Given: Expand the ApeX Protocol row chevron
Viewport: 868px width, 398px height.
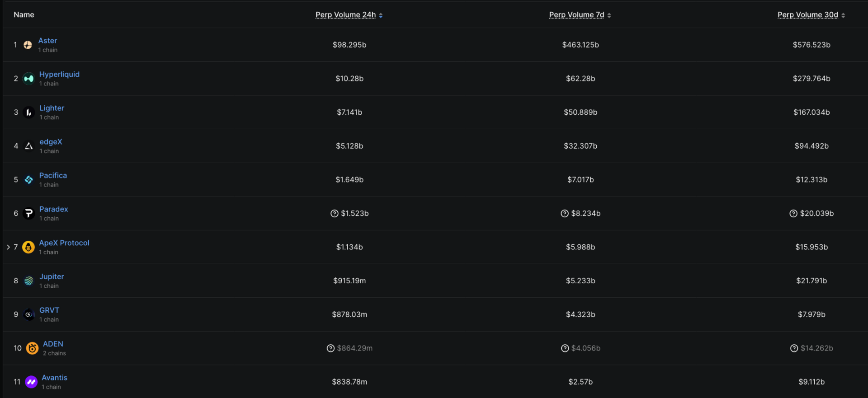Looking at the screenshot, I should [x=8, y=247].
